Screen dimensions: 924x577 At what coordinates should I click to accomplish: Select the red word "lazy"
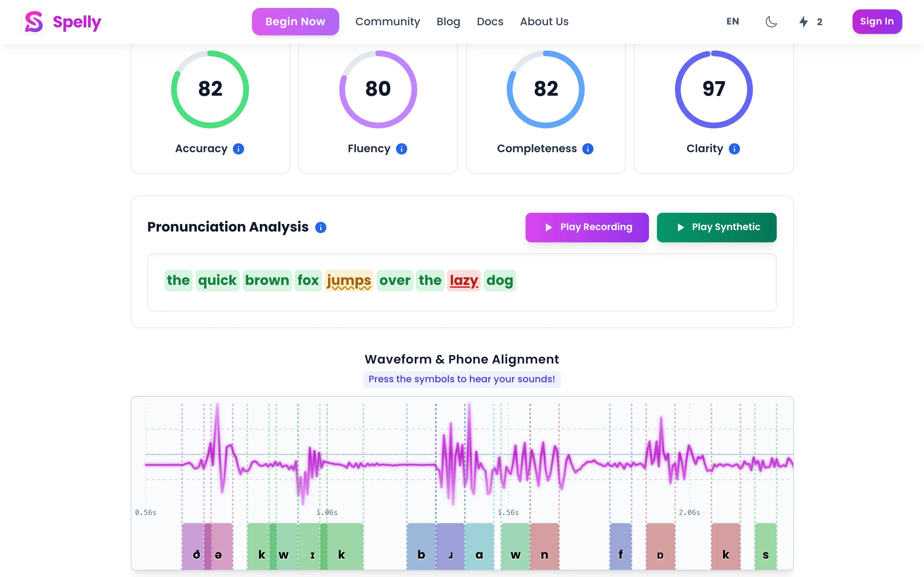pos(463,281)
